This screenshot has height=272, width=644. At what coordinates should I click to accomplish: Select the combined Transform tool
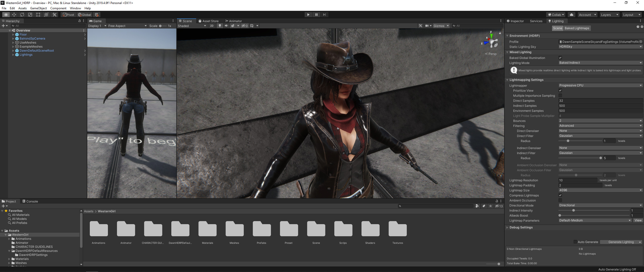click(x=46, y=15)
